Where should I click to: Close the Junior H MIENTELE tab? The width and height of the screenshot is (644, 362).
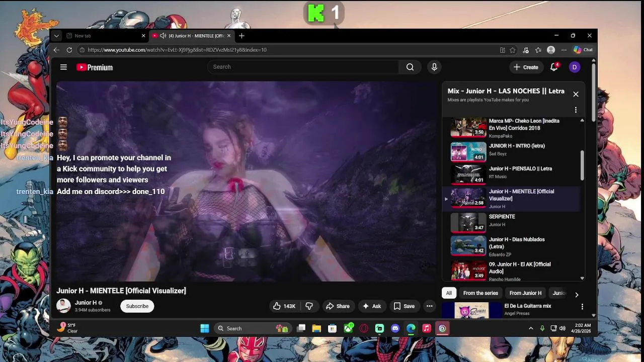[229, 36]
